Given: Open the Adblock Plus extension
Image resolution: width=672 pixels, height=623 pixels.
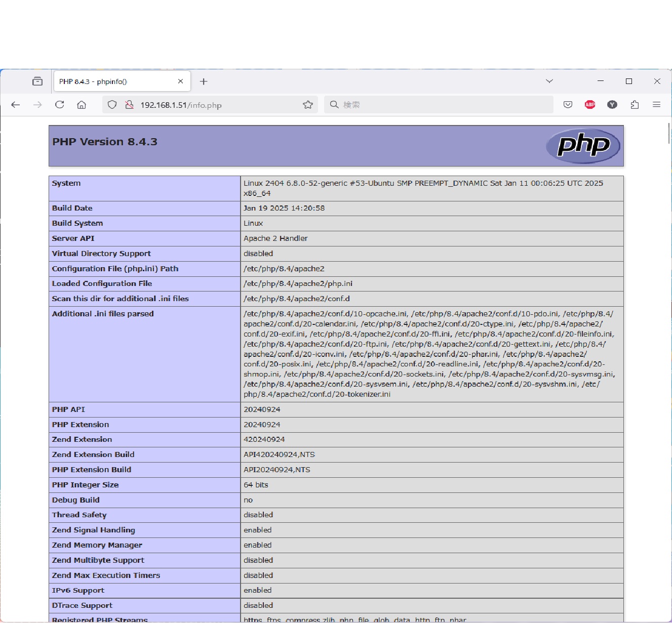Looking at the screenshot, I should click(x=590, y=105).
